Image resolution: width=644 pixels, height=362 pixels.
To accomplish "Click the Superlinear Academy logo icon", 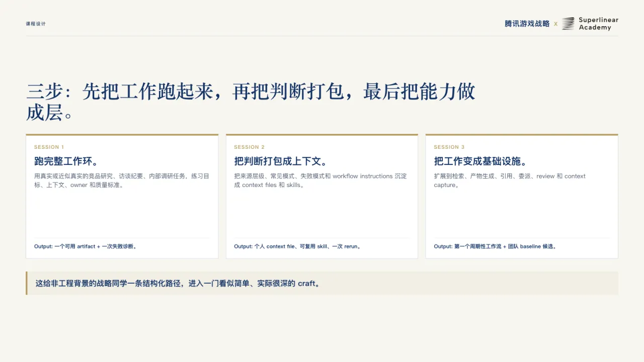I will [x=568, y=24].
